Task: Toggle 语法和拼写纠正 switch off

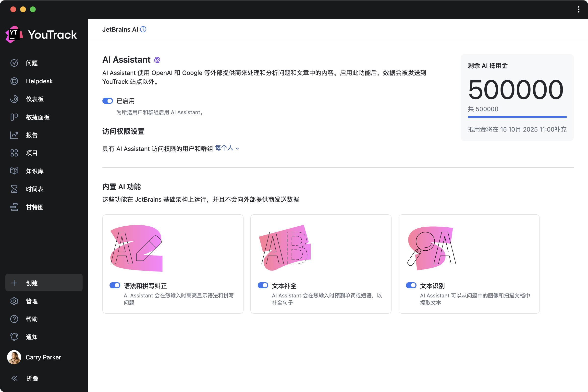Action: click(x=115, y=285)
